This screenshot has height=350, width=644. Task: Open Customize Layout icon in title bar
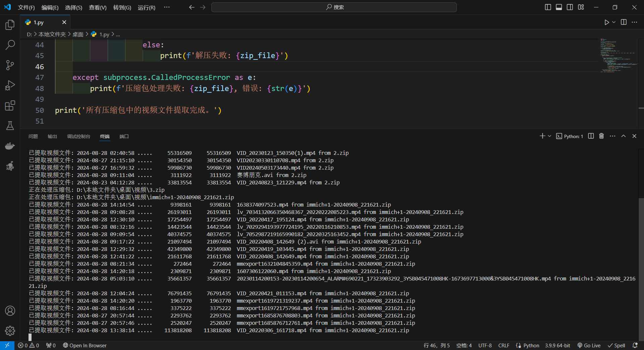(x=581, y=7)
